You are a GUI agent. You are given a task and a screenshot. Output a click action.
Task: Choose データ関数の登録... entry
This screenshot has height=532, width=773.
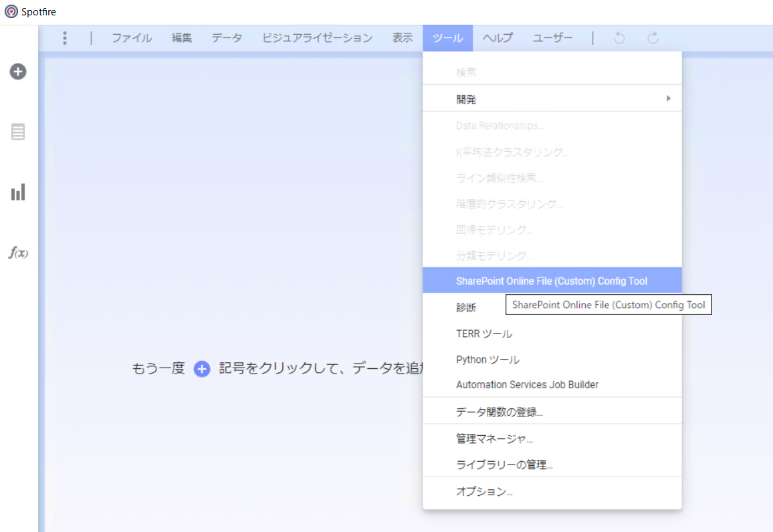pyautogui.click(x=552, y=412)
